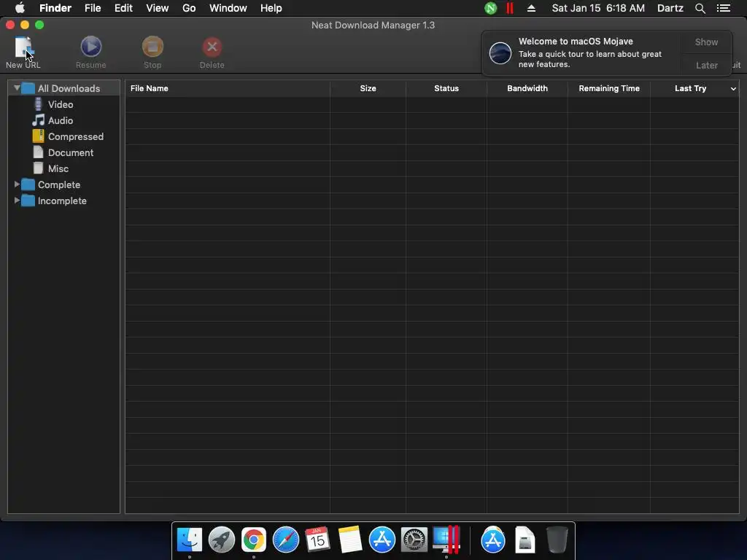Expand the Complete folder triangle

(x=17, y=184)
